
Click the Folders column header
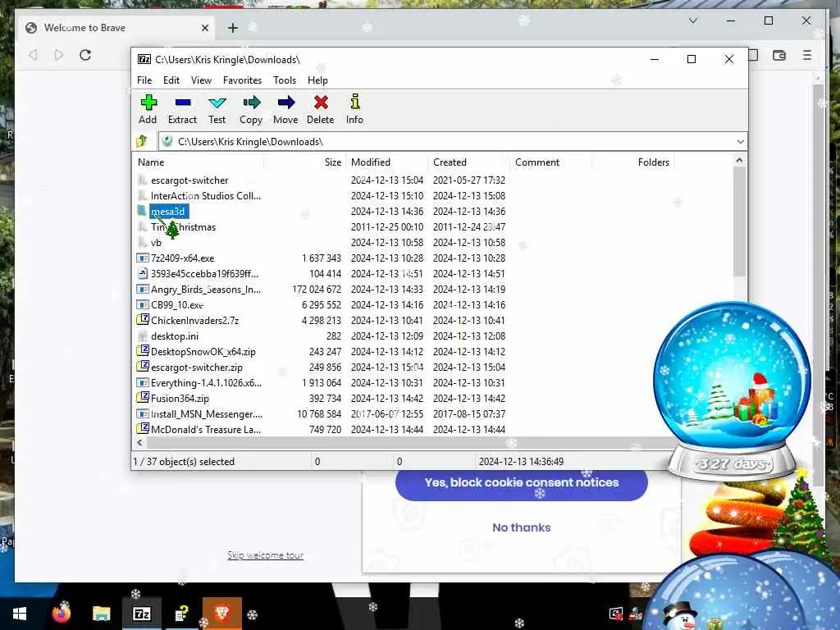pyautogui.click(x=632, y=162)
